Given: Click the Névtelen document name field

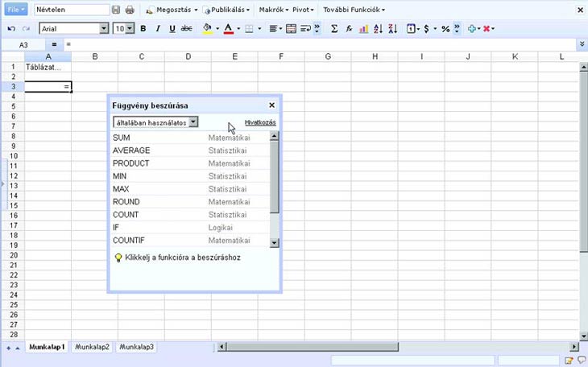Looking at the screenshot, I should click(71, 10).
